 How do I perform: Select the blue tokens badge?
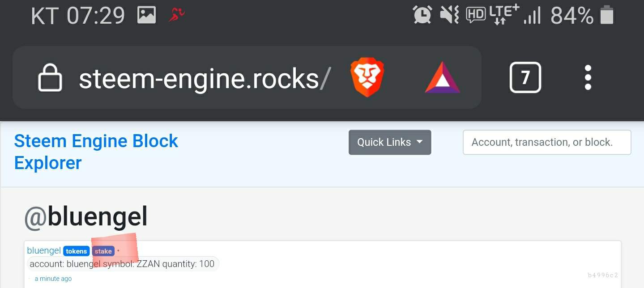pos(77,251)
